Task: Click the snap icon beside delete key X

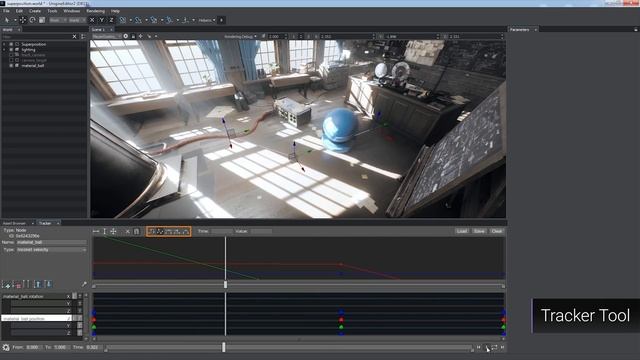Action: pos(137,231)
